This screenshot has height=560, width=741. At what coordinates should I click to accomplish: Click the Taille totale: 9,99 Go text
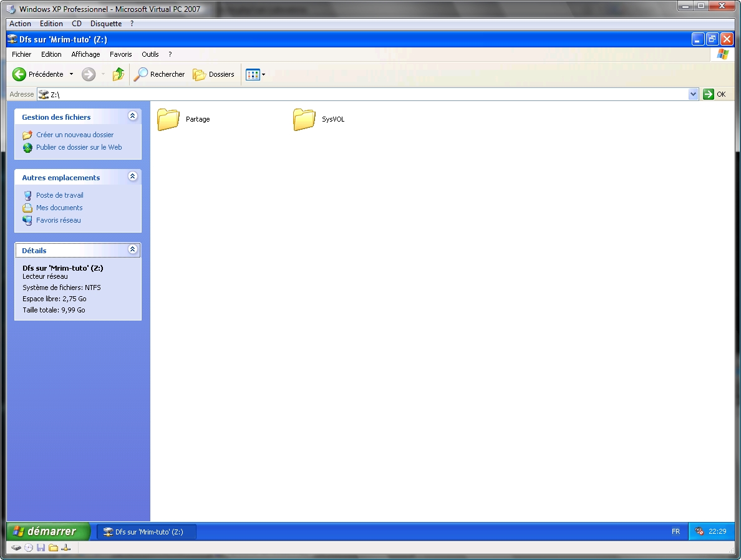(54, 310)
